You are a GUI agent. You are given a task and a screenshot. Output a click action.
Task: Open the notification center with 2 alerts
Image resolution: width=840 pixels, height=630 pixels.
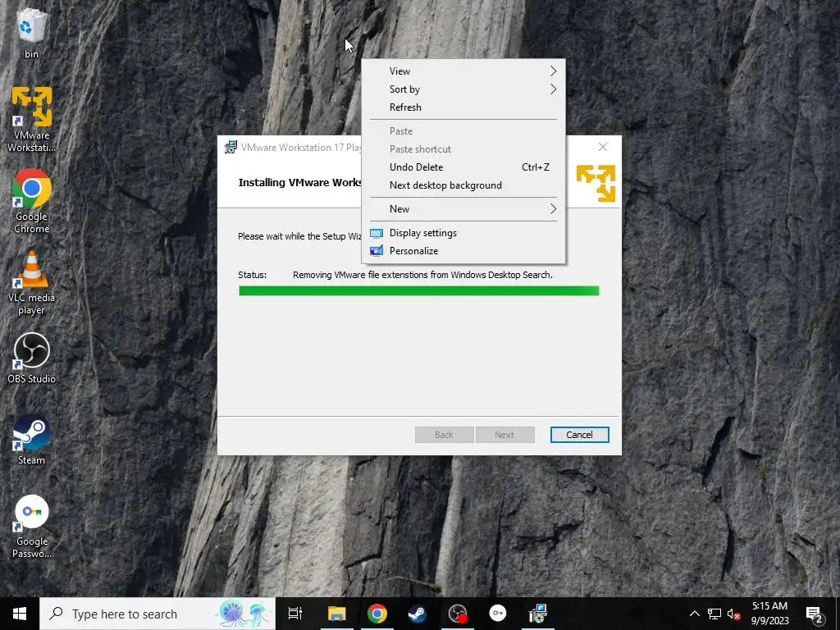click(815, 614)
